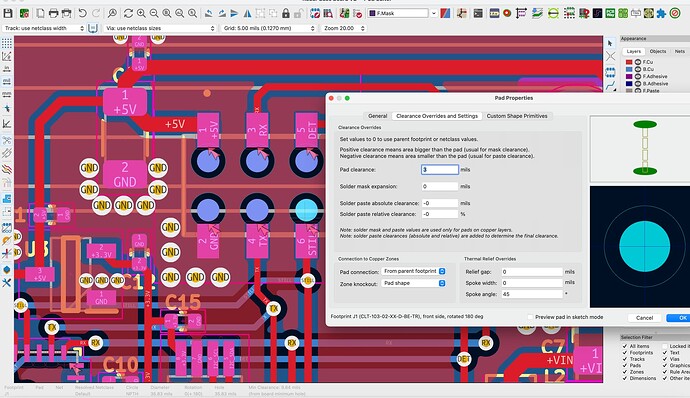Switch units to millimeters in left toolbar
The width and height of the screenshot is (690, 398).
(7, 94)
